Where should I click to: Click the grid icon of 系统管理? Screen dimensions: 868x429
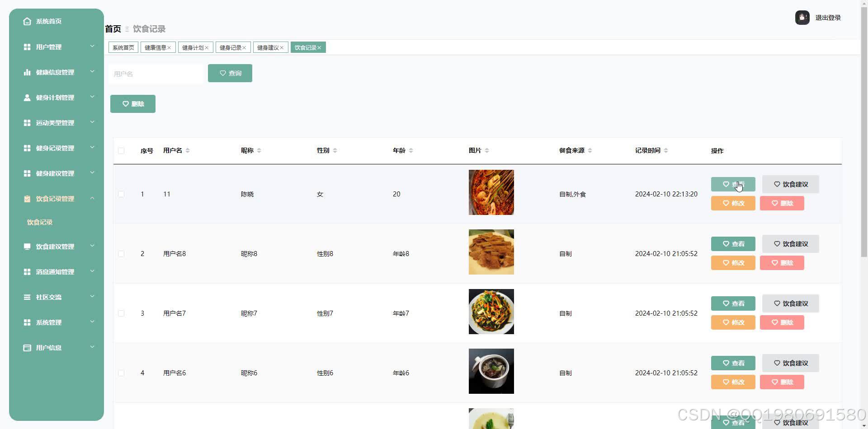click(x=27, y=322)
